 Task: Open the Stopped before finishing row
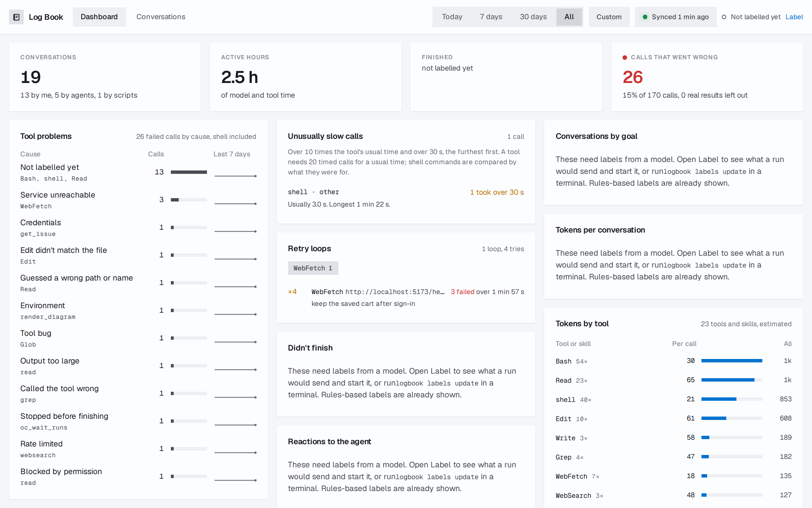(138, 421)
